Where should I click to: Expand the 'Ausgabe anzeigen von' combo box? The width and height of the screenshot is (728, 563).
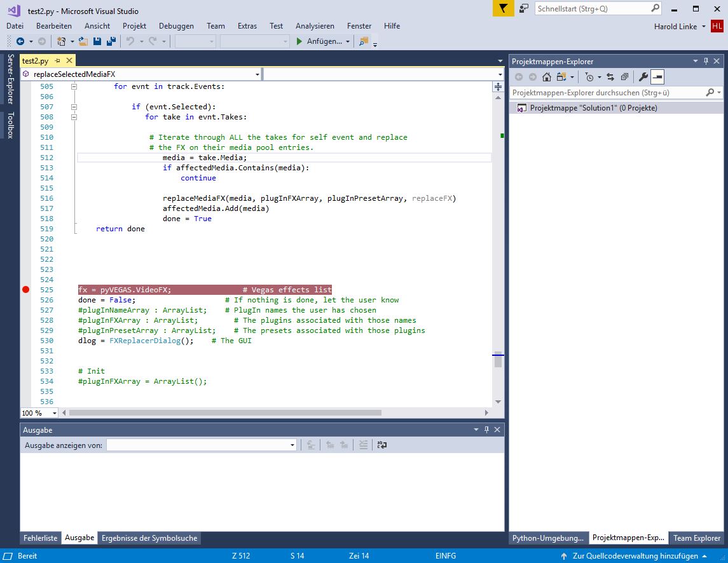click(292, 445)
